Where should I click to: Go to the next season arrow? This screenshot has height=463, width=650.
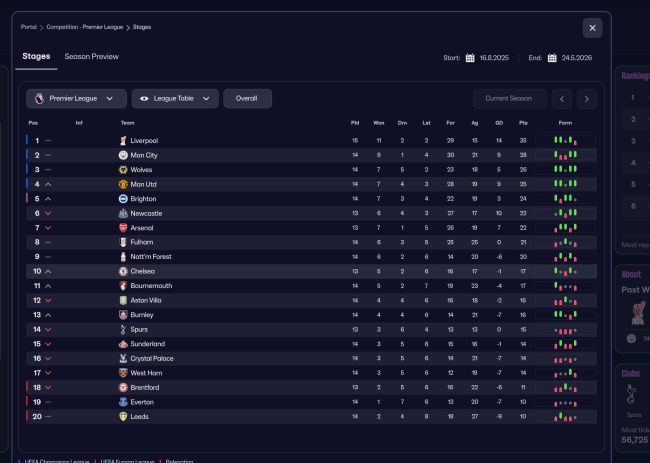pos(587,98)
